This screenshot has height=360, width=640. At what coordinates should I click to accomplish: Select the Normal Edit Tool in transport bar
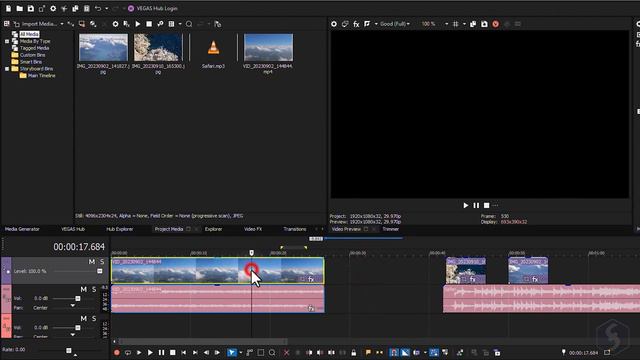click(x=231, y=353)
